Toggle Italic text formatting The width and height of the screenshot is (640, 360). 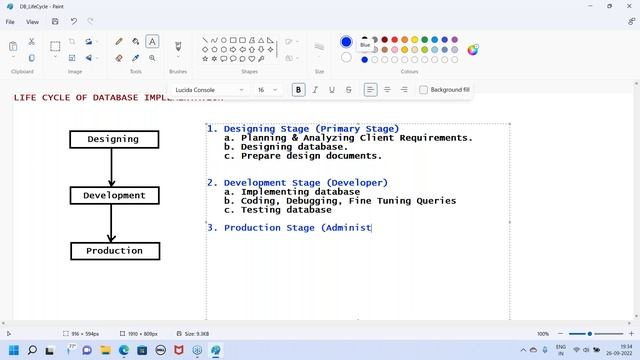pos(315,90)
